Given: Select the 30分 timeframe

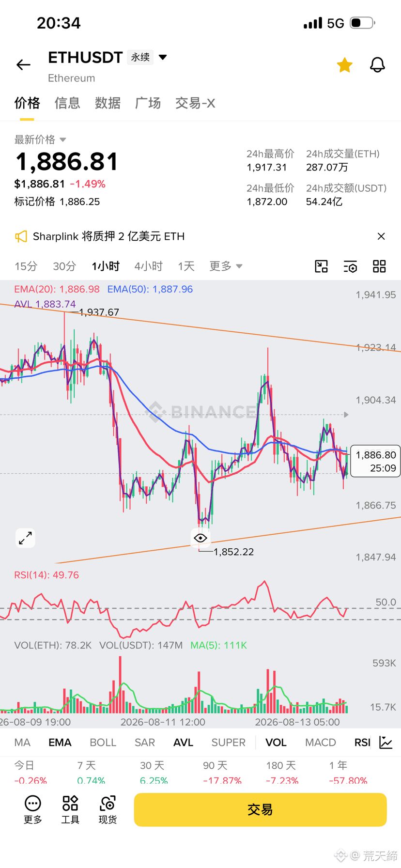Looking at the screenshot, I should (64, 266).
